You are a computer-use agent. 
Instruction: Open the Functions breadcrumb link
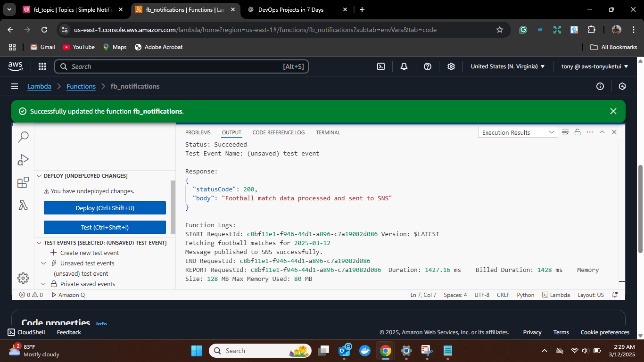pyautogui.click(x=81, y=86)
